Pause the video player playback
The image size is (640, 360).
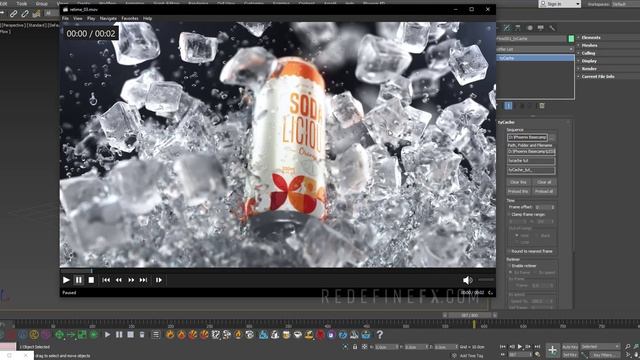click(79, 280)
